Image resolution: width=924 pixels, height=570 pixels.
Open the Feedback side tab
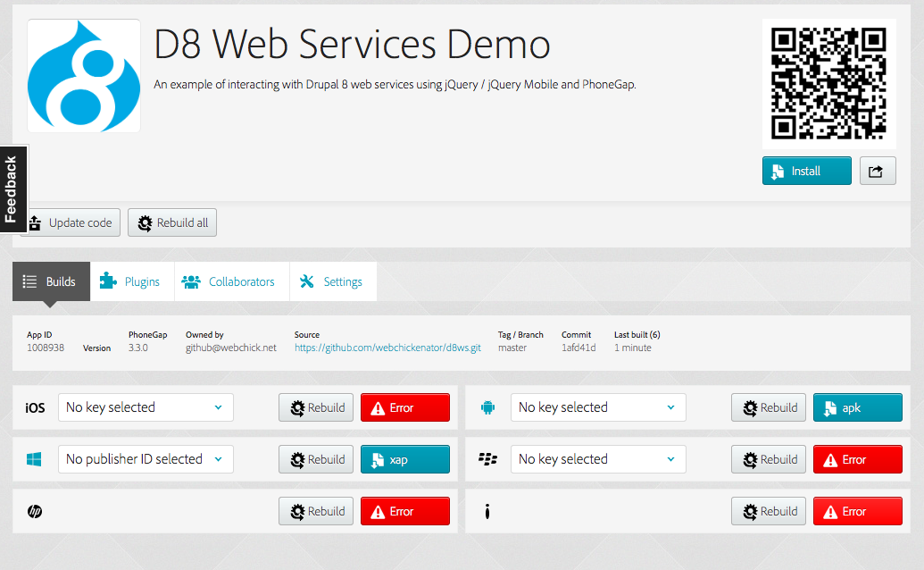pos(12,189)
